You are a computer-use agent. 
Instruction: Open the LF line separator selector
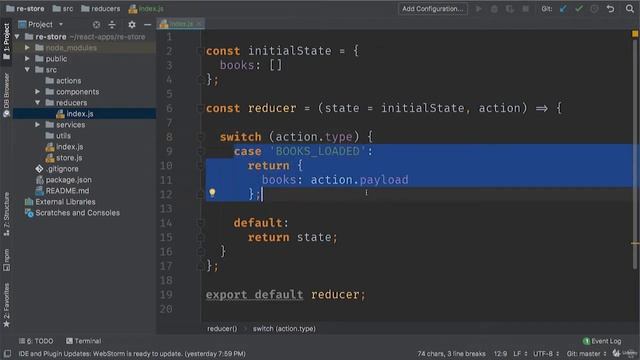[520, 353]
